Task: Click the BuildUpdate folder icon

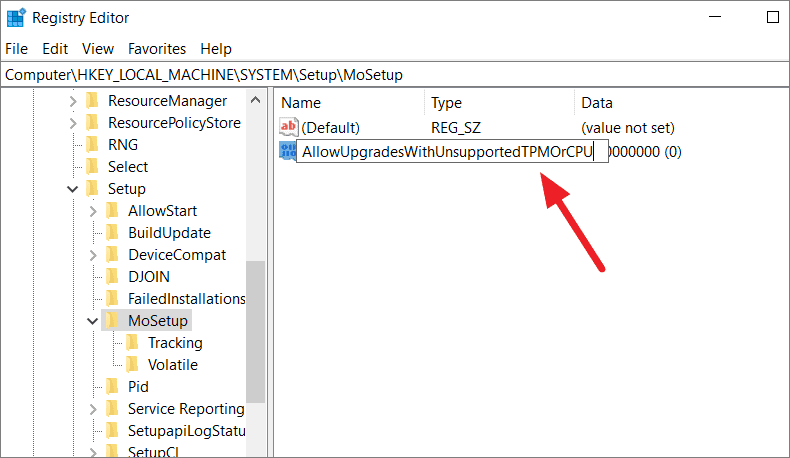Action: 112,233
